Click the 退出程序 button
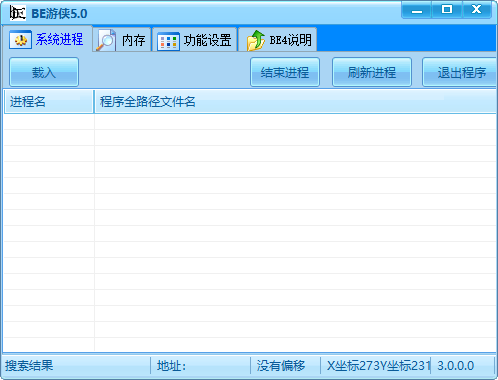Screen dimensions: 498x380 (x=460, y=72)
